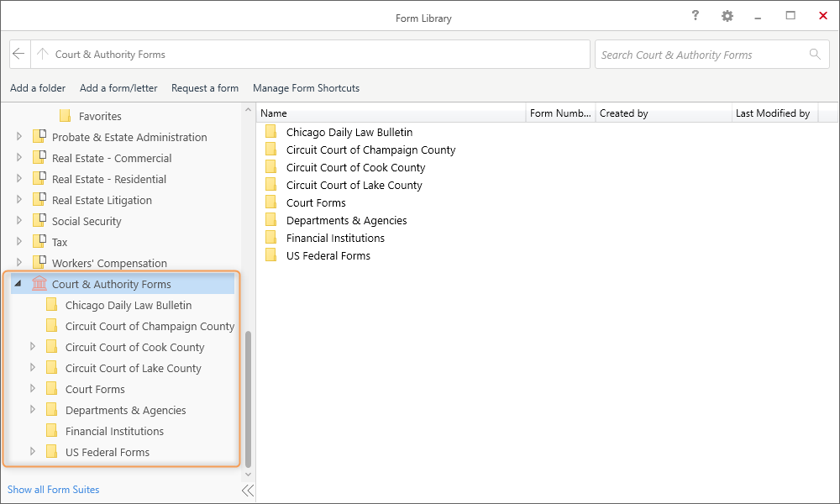Collapse Court & Authority Forms tree node

(18, 284)
